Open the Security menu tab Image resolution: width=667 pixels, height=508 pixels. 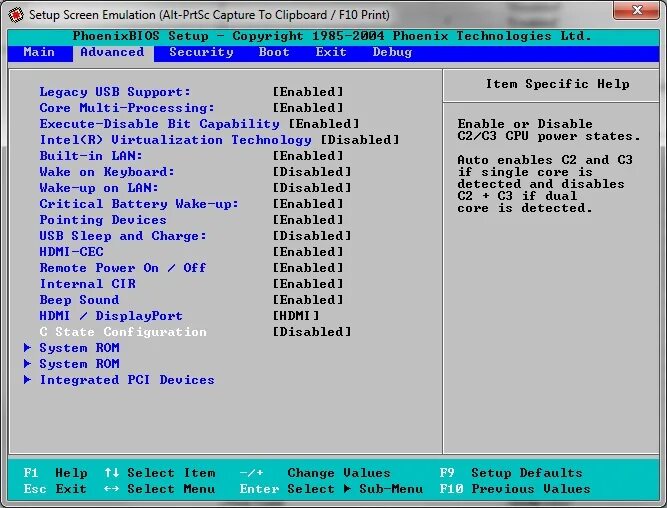point(202,52)
